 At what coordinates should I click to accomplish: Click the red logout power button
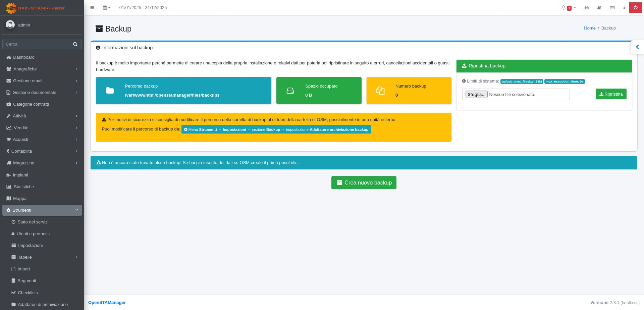(635, 8)
